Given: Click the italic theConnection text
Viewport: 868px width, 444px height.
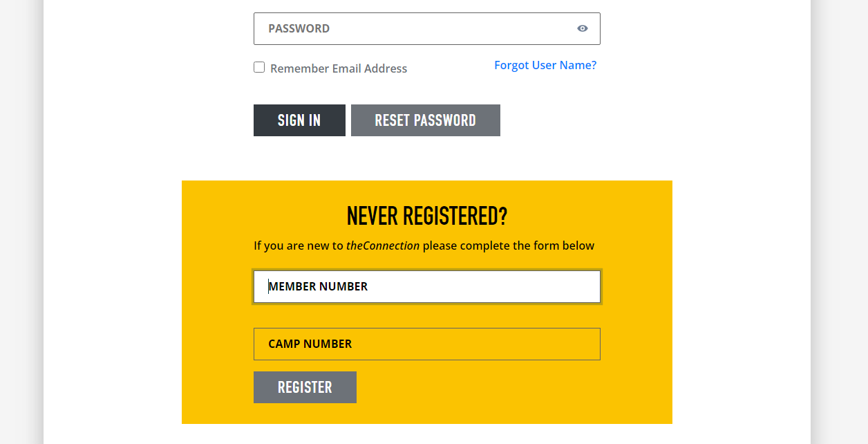Looking at the screenshot, I should pyautogui.click(x=383, y=246).
